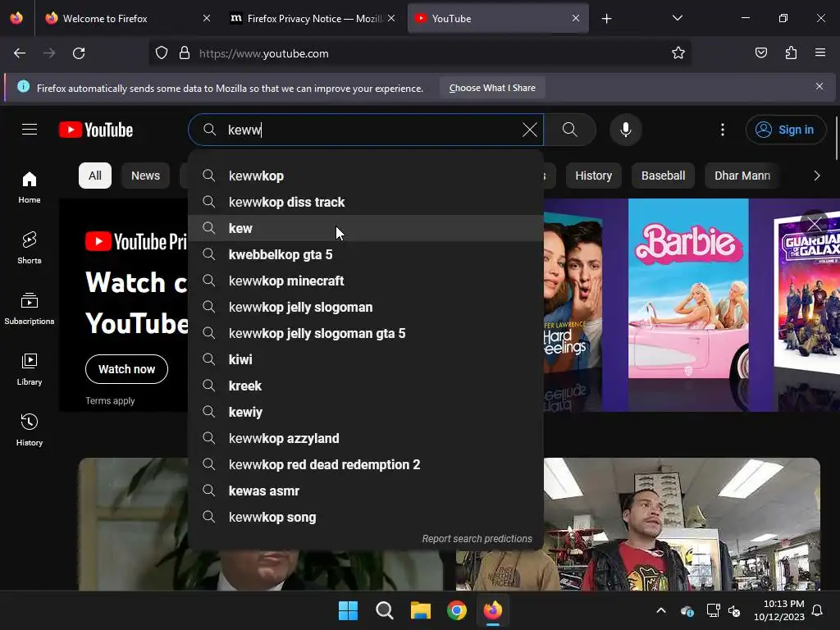Open the Firefox extensions menu

click(x=791, y=53)
